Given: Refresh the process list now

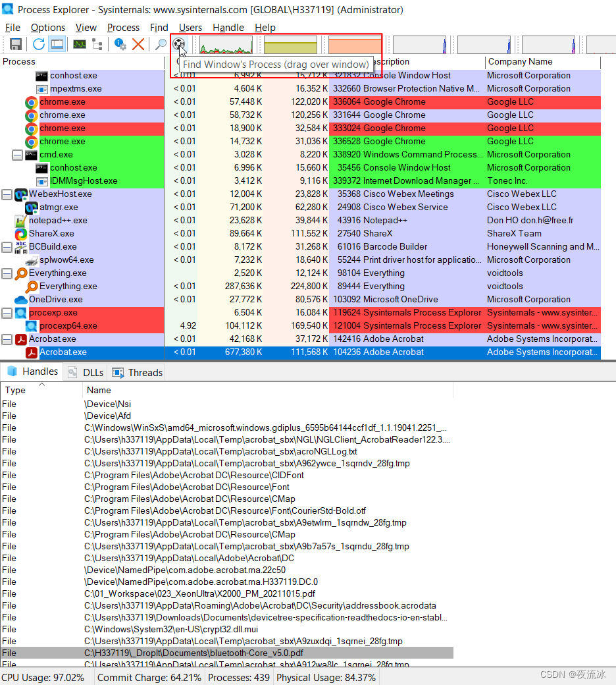Looking at the screenshot, I should pos(39,44).
